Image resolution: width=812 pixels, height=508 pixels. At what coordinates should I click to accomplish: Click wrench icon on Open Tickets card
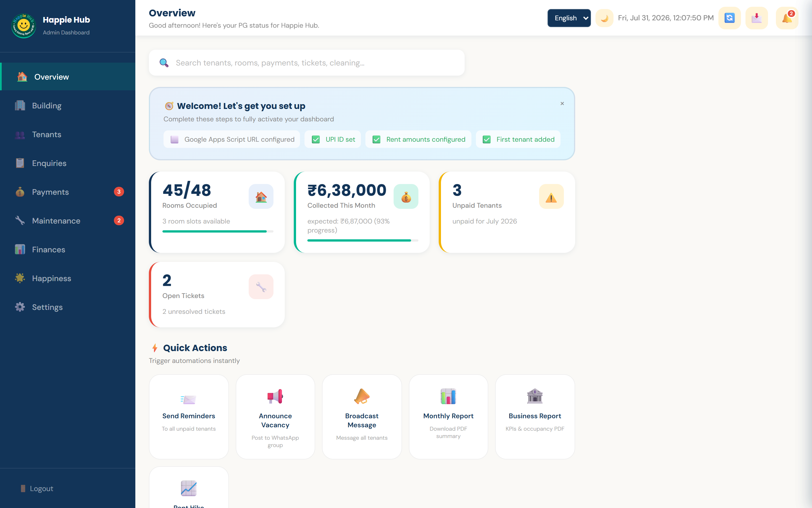point(261,286)
